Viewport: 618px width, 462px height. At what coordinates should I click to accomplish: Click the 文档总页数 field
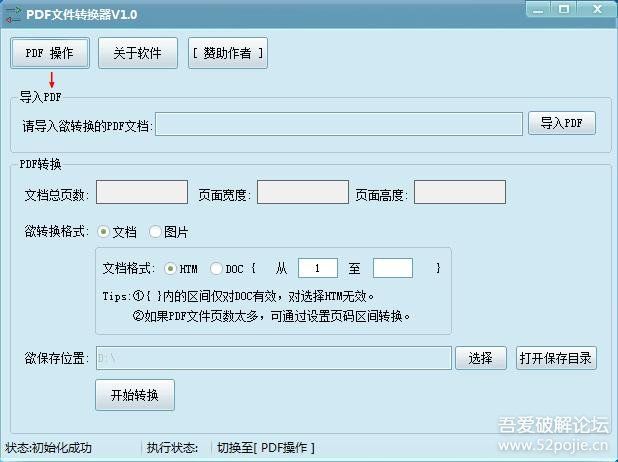[x=142, y=192]
